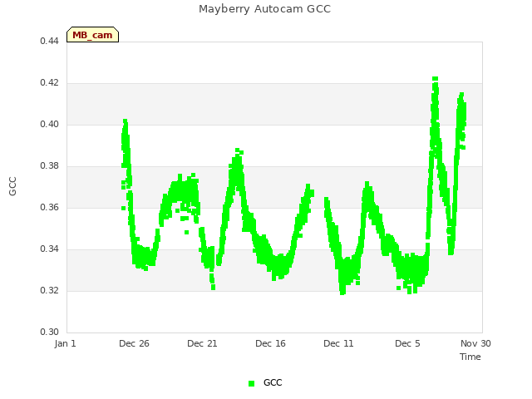
Task: Click the Jan 1 axis label
Action: pyautogui.click(x=65, y=343)
